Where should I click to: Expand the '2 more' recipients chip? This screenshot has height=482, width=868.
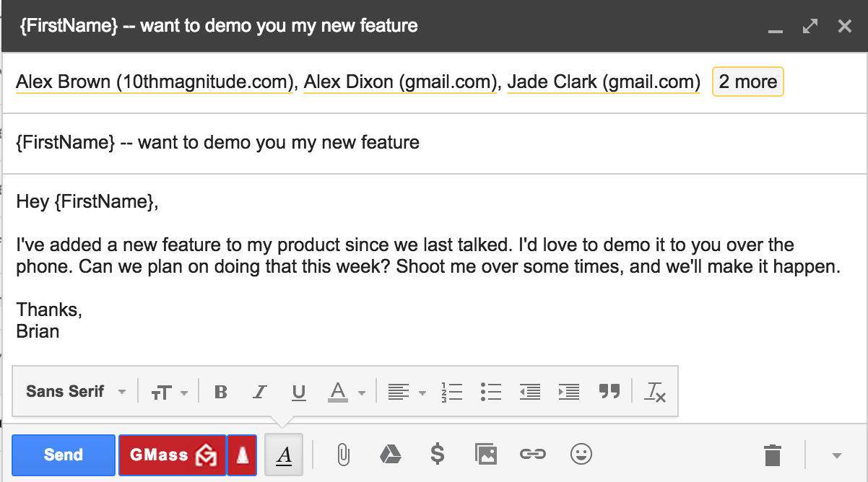pyautogui.click(x=747, y=82)
